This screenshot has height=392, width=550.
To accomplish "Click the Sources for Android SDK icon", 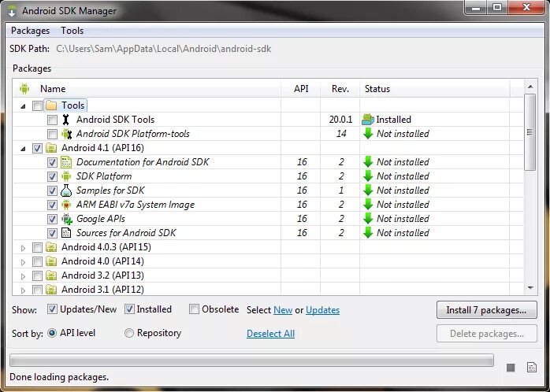I will 66,233.
